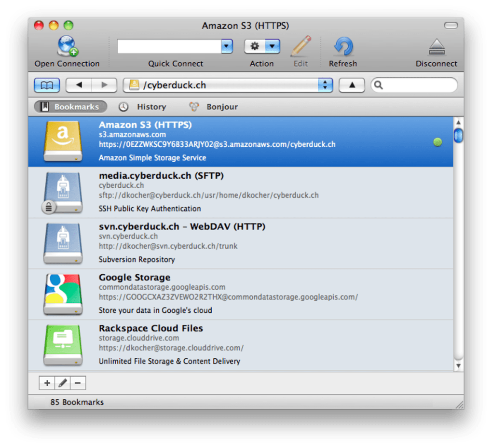Open the Action dropdown arrow

click(271, 46)
